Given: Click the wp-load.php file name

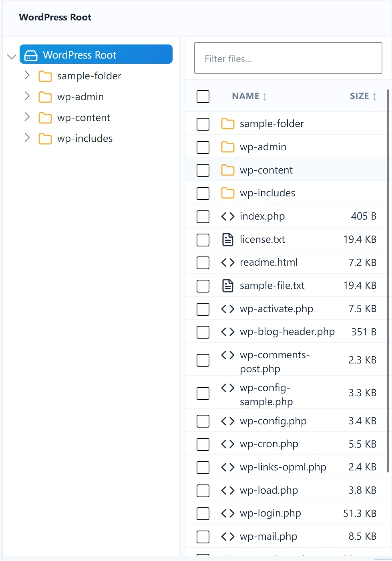Looking at the screenshot, I should tap(269, 490).
